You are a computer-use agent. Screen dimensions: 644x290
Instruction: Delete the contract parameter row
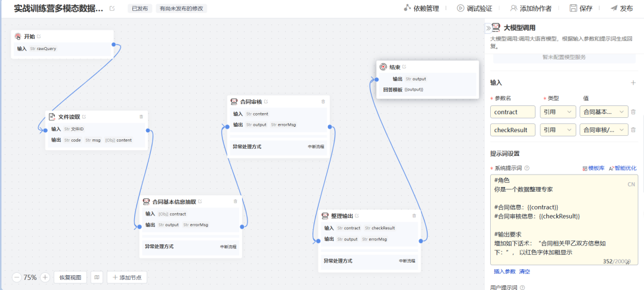point(633,111)
